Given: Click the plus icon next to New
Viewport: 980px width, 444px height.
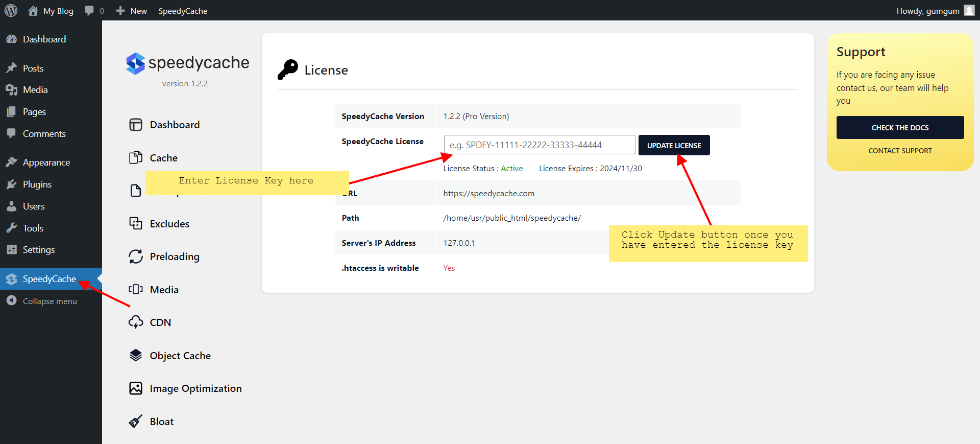Looking at the screenshot, I should pyautogui.click(x=120, y=10).
